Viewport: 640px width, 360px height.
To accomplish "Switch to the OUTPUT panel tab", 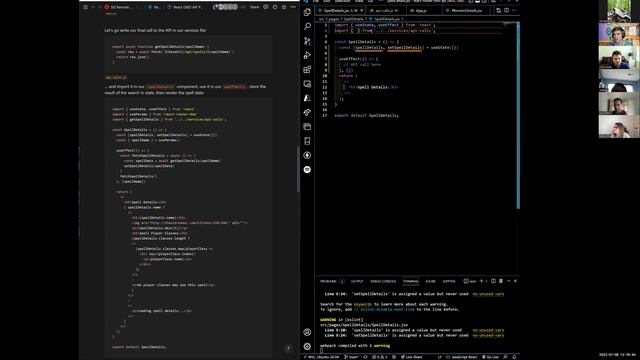I will pyautogui.click(x=357, y=281).
